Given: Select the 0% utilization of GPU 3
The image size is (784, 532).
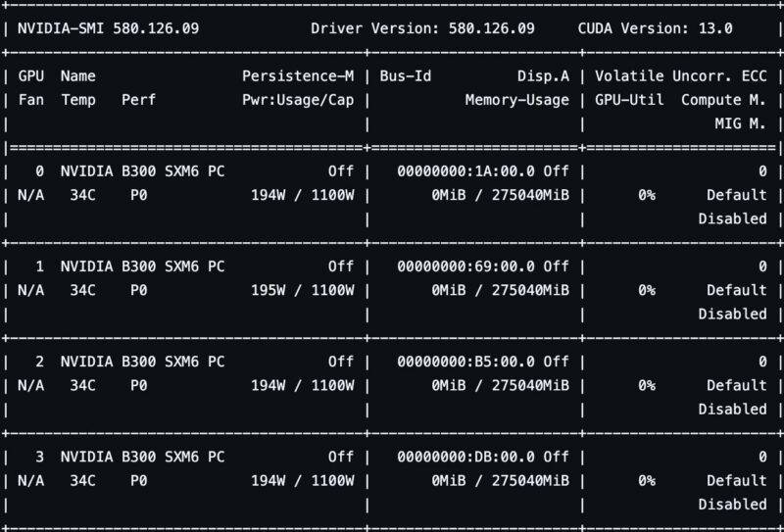Looking at the screenshot, I should click(x=647, y=480).
